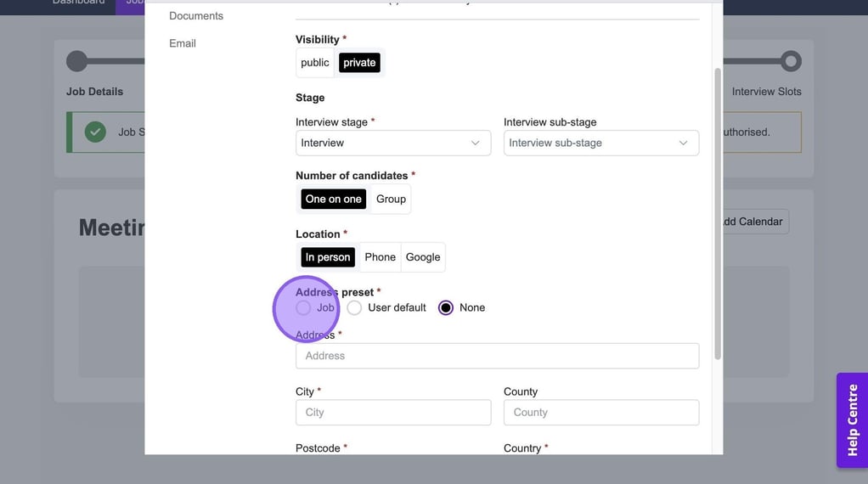This screenshot has width=868, height=484.
Task: Choose Group candidates option
Action: click(x=391, y=199)
